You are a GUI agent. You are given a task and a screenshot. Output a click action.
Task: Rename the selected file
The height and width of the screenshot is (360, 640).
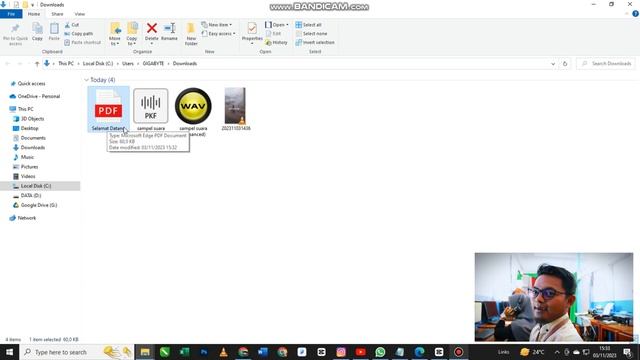169,32
